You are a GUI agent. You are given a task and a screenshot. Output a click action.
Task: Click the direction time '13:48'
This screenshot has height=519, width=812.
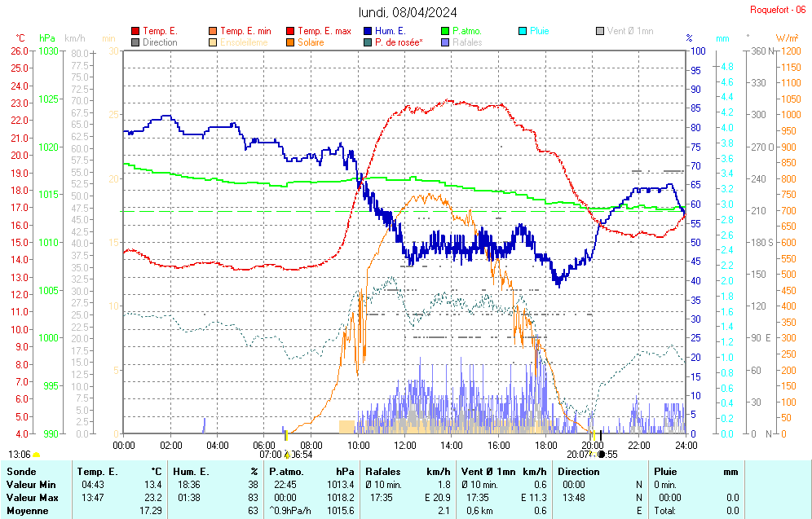click(574, 498)
